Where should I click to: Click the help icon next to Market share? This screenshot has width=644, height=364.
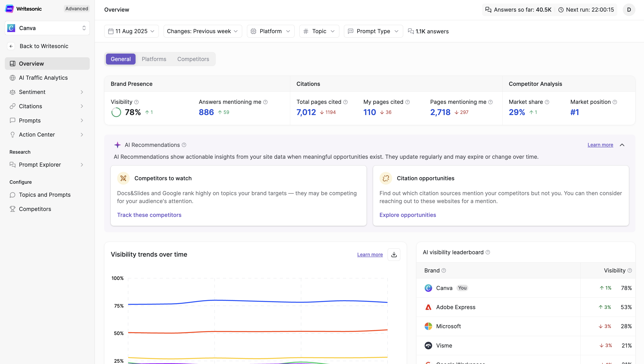547,102
